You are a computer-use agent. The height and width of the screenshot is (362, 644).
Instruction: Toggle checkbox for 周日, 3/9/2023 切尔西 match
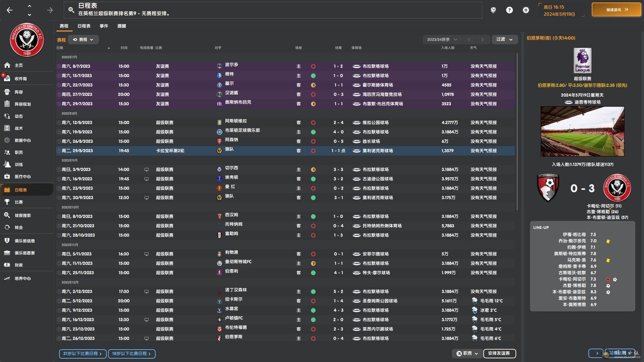(x=59, y=170)
